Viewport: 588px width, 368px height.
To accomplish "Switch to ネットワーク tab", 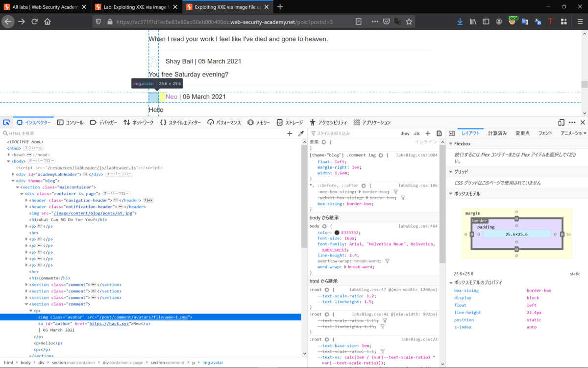I will coord(139,122).
